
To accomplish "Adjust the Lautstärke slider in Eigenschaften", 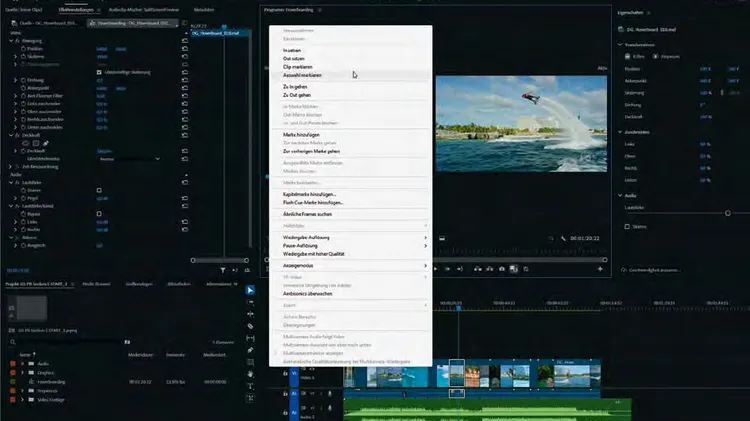I will (x=726, y=212).
